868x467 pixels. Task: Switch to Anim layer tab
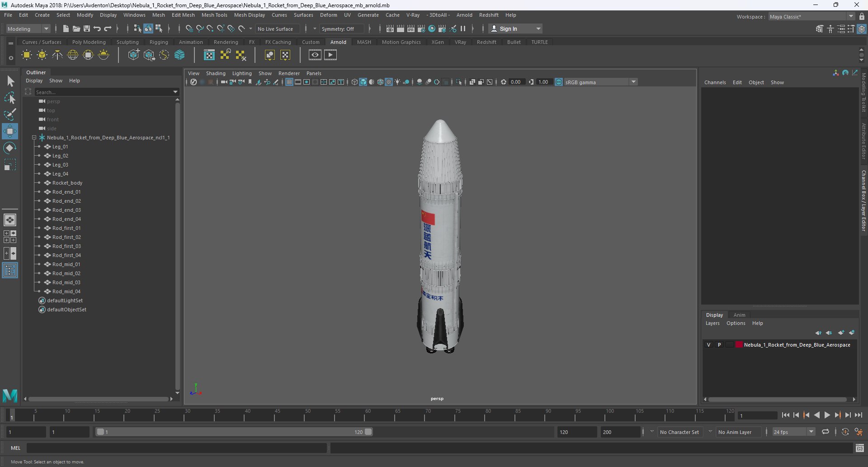[x=739, y=315]
